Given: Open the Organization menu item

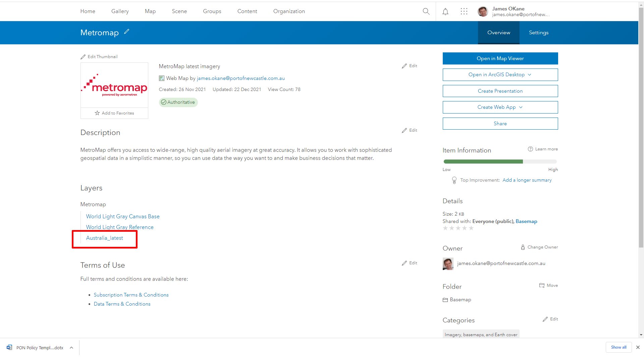Looking at the screenshot, I should (x=289, y=11).
